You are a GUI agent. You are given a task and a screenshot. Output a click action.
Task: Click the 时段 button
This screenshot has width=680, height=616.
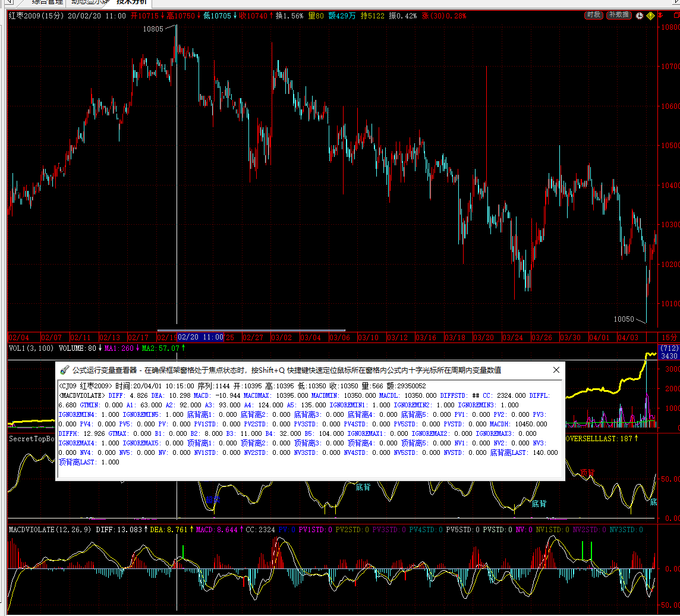pos(593,15)
